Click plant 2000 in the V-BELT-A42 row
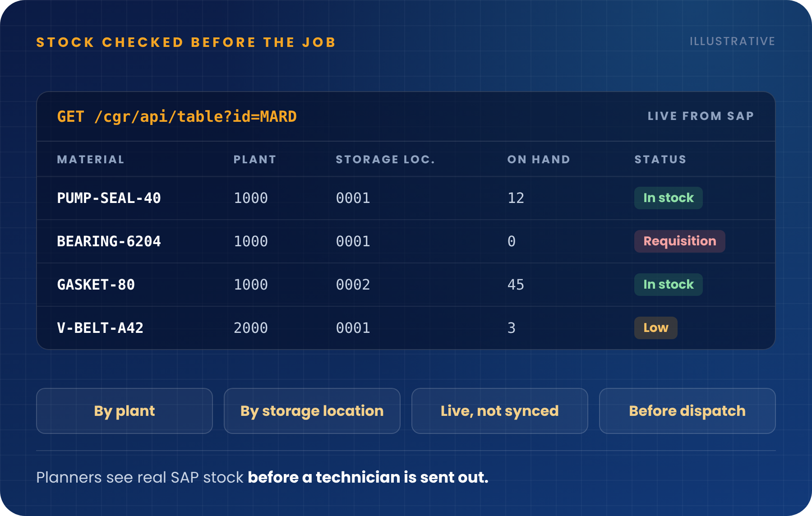 pos(251,328)
